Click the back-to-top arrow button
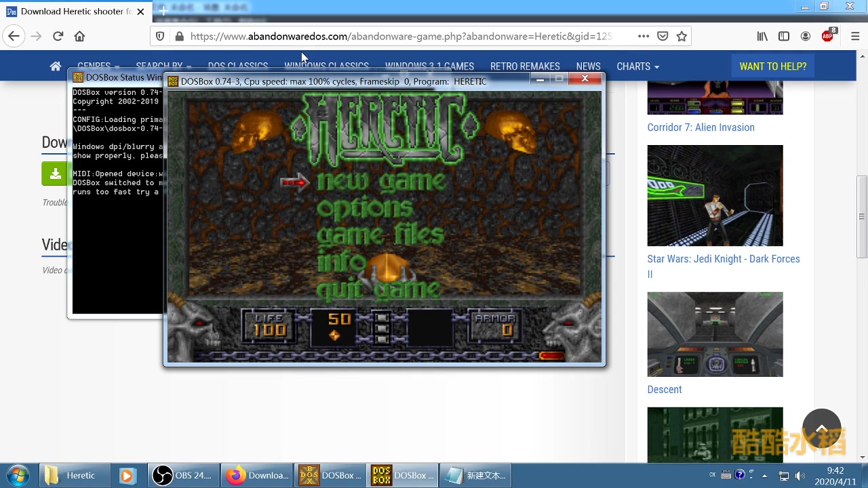This screenshot has height=488, width=868. [822, 428]
